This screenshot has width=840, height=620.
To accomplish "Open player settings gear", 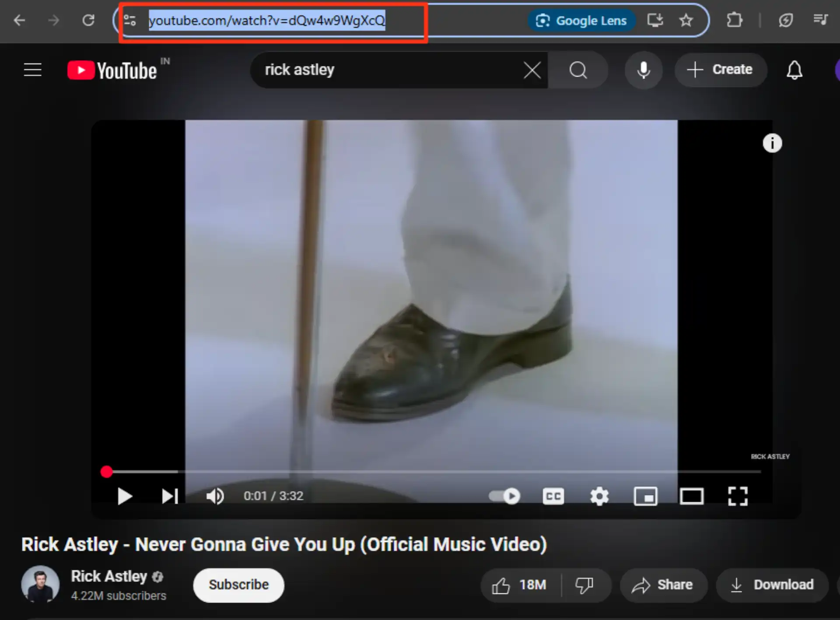I will click(599, 496).
